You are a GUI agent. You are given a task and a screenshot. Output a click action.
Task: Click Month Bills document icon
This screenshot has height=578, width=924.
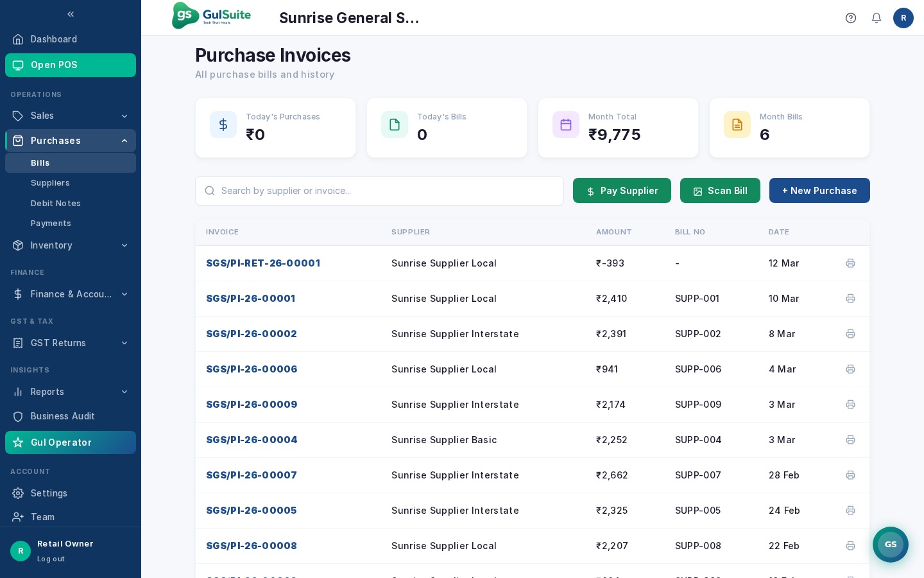(737, 125)
